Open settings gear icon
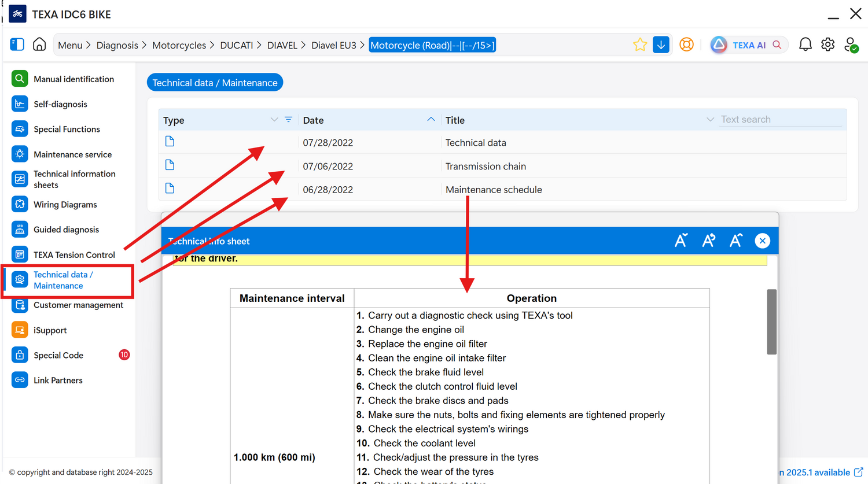Image resolution: width=868 pixels, height=484 pixels. [x=827, y=45]
